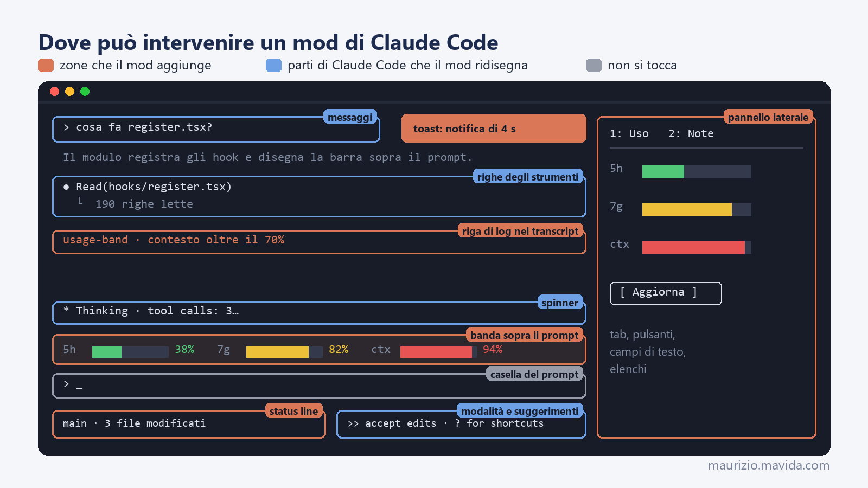Click the ctx red bar in the side panel
This screenshot has width=868, height=488.
click(x=693, y=247)
